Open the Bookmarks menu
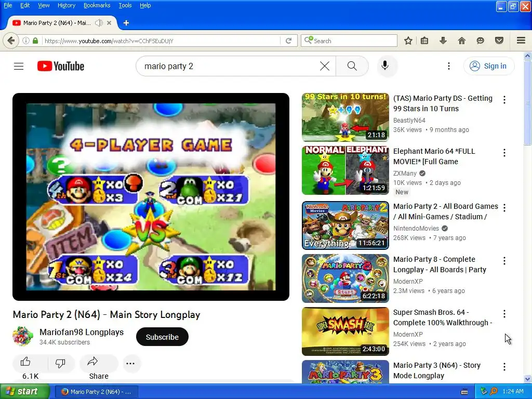The width and height of the screenshot is (532, 399). point(97,5)
